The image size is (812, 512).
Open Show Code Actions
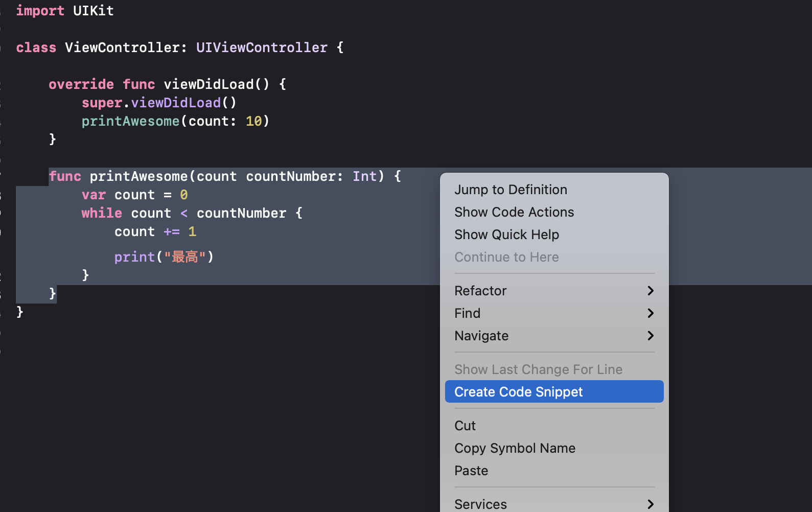click(514, 212)
